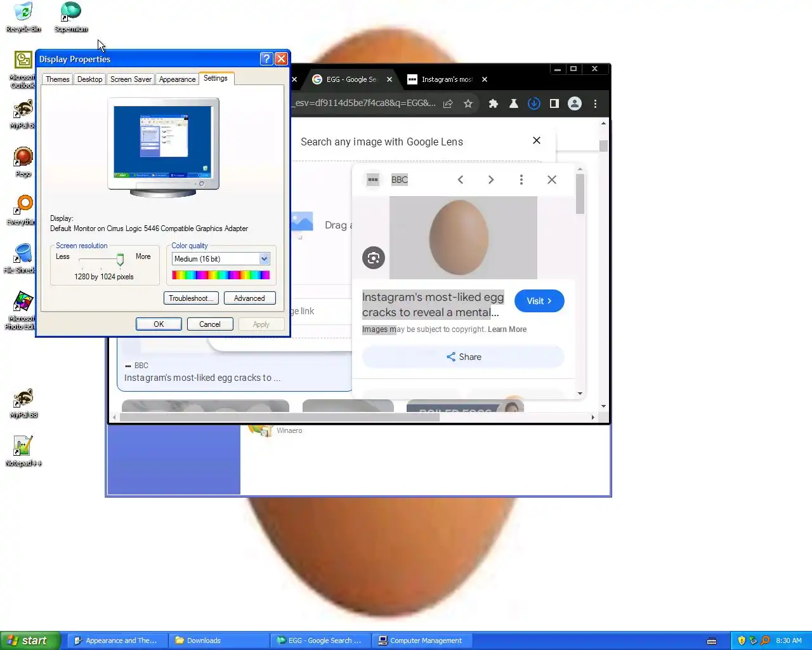Go to previous image in BBC preview
Image resolution: width=812 pixels, height=650 pixels.
(461, 180)
